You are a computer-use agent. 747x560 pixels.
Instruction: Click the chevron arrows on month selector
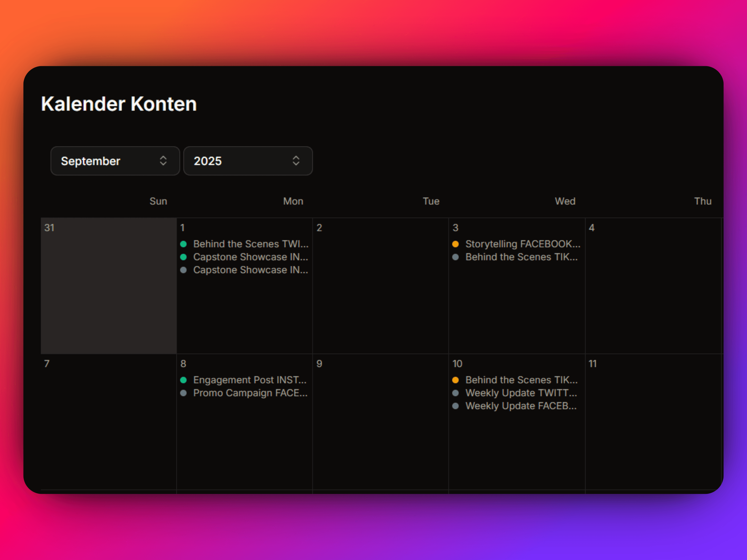(x=163, y=161)
